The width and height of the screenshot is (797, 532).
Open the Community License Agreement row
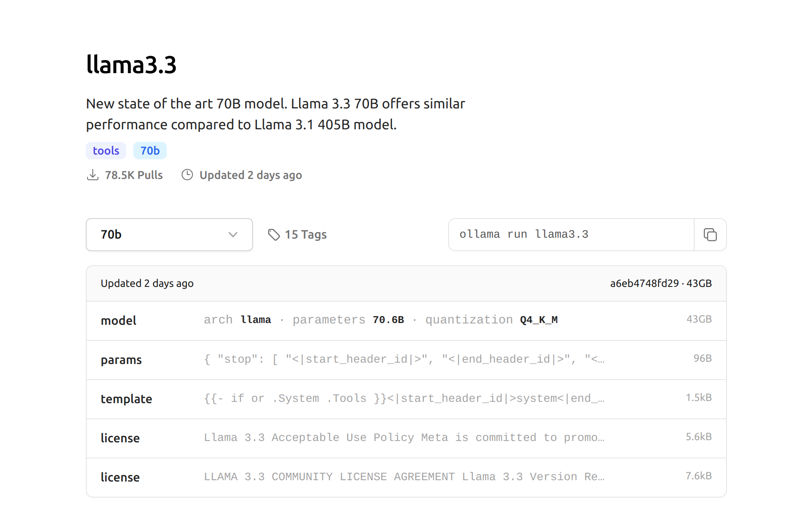[x=403, y=477]
